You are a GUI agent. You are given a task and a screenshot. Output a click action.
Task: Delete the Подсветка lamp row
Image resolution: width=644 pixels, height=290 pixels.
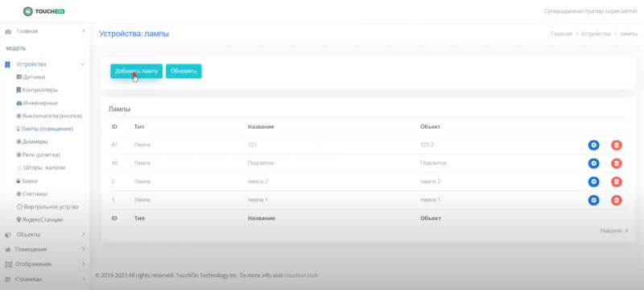[616, 164]
